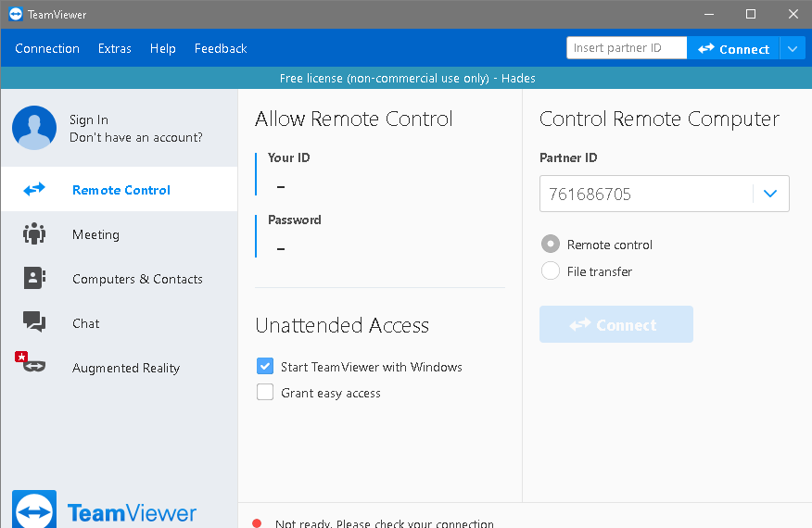812x528 pixels.
Task: Click the Computers & Contacts address book icon
Action: 34,278
